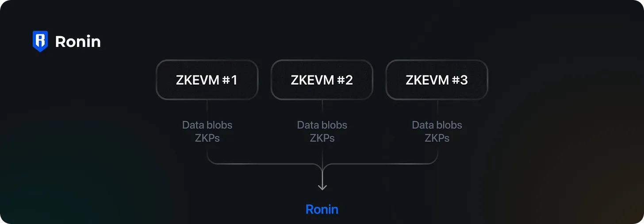
Task: Click the Data blobs label under ZKEVM #2
Action: click(x=322, y=125)
